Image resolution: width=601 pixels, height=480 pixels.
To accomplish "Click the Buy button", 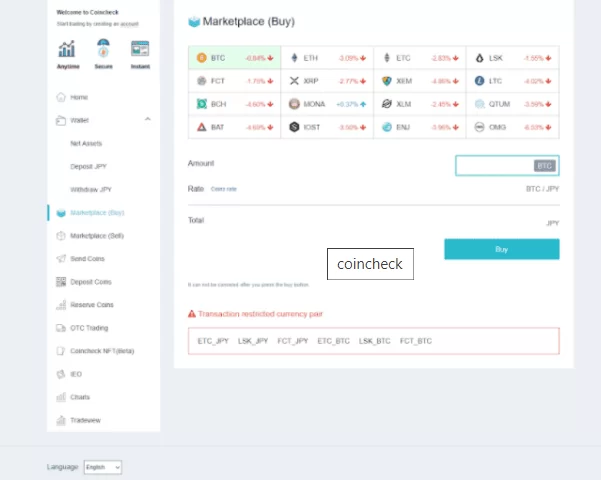I will pyautogui.click(x=502, y=249).
